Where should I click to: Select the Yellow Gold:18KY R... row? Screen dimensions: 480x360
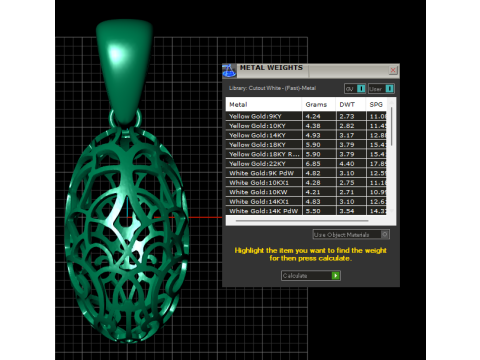click(306, 154)
